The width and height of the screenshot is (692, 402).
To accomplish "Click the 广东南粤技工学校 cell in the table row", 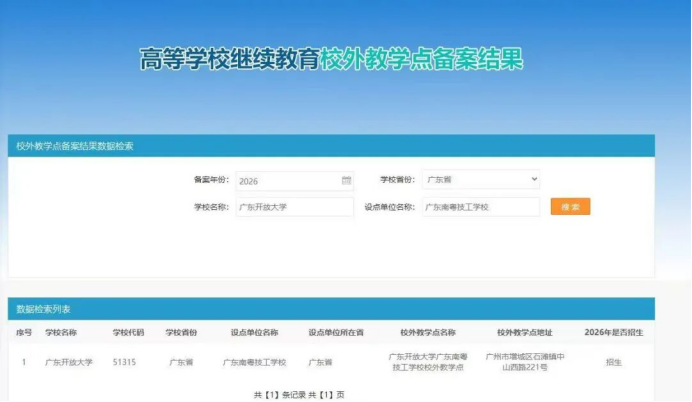I will click(254, 362).
